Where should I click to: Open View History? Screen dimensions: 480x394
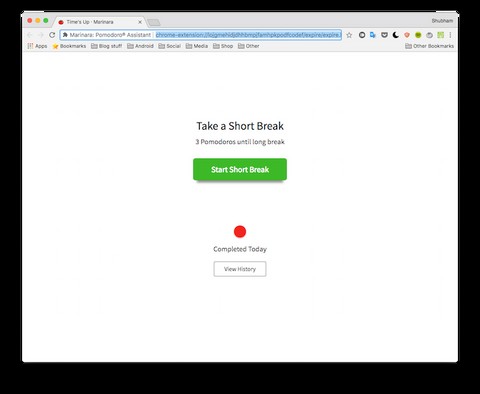[x=240, y=269]
